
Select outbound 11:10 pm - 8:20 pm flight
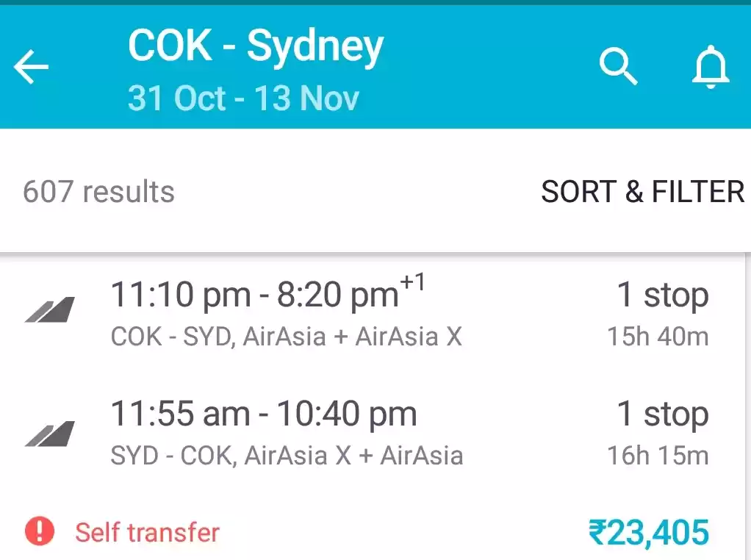267,295
